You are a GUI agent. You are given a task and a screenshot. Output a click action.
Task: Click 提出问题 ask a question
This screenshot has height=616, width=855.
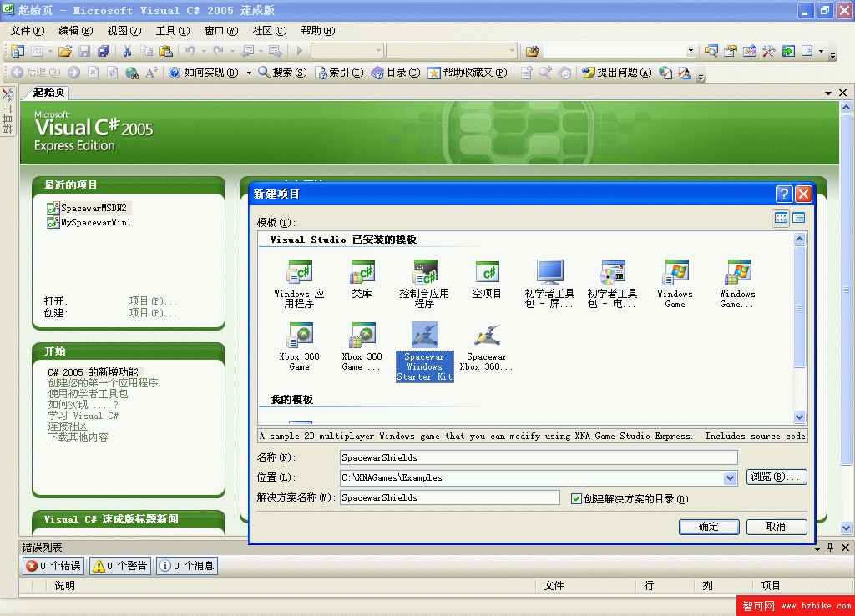tap(617, 73)
